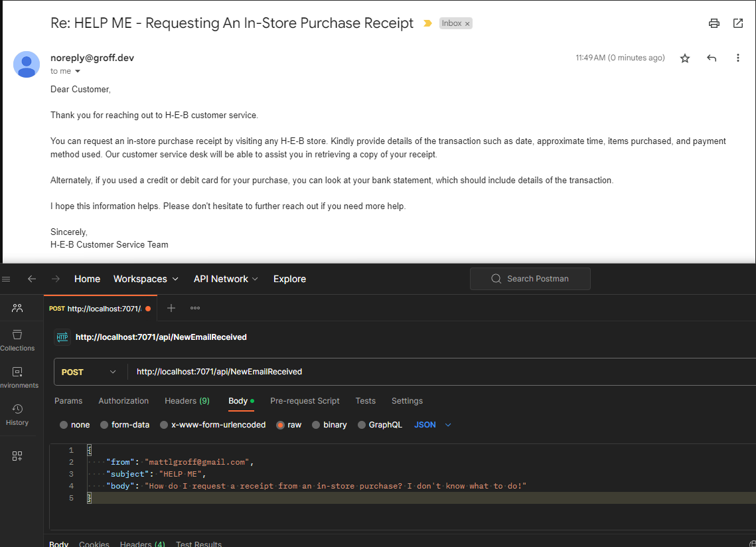756x547 pixels.
Task: Switch to the Tests tab
Action: [x=366, y=401]
